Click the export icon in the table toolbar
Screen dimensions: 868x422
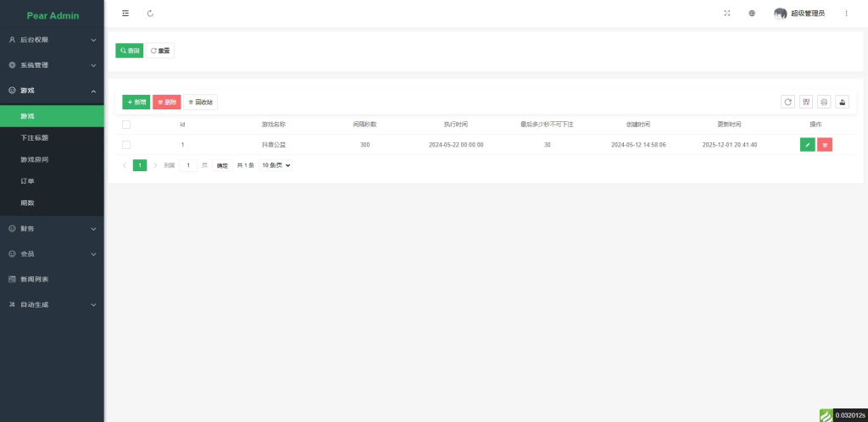[x=843, y=102]
